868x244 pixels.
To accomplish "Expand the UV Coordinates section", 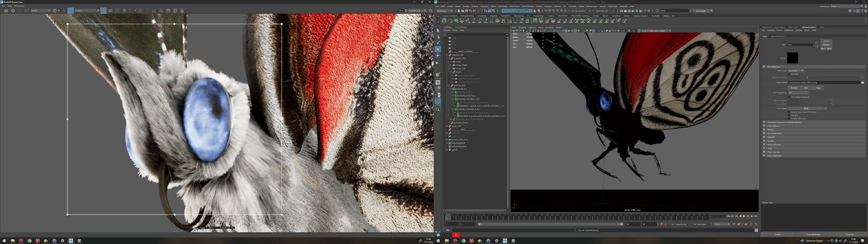I will pyautogui.click(x=774, y=134).
